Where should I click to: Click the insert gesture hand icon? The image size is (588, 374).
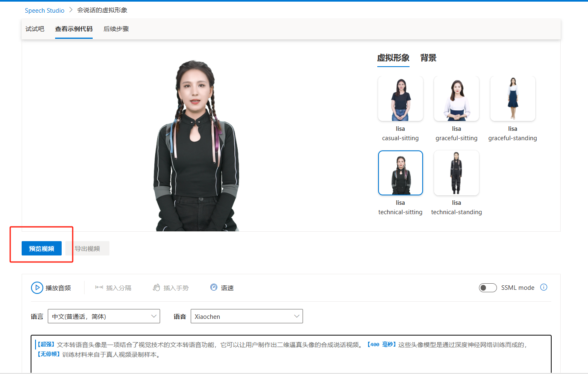point(156,288)
